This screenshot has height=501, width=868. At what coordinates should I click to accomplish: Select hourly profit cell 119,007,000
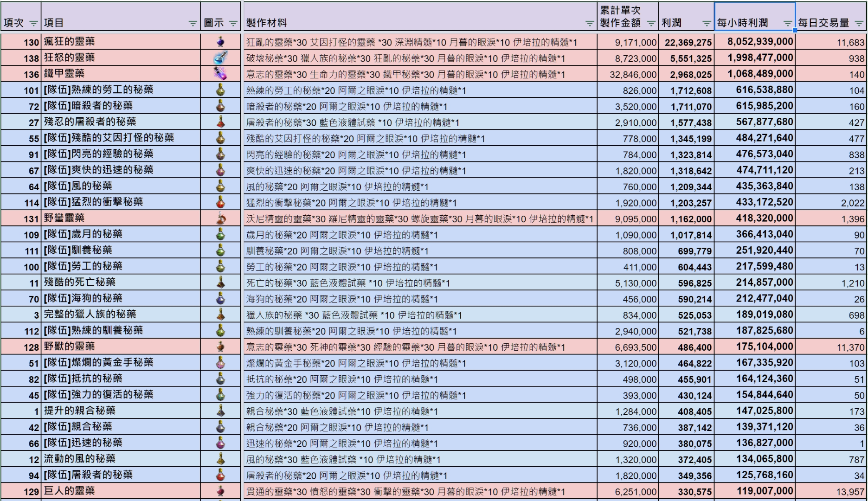tap(755, 491)
